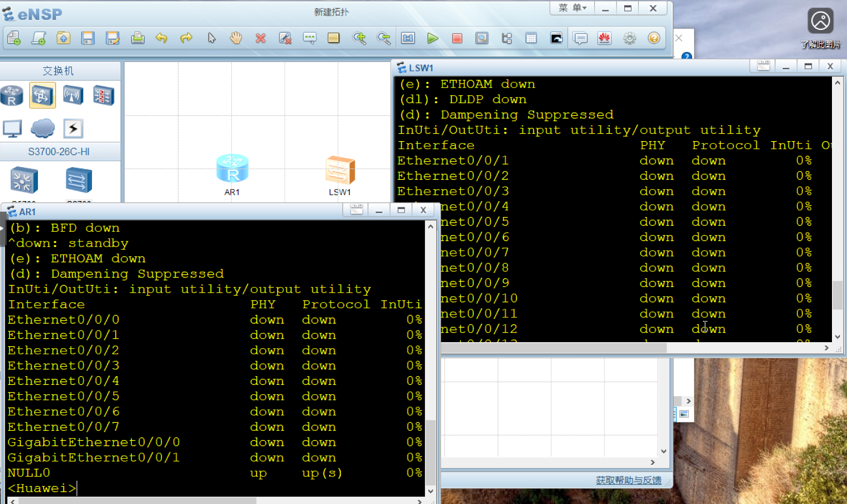
Task: Choose the connection cable lightning icon
Action: tap(73, 129)
